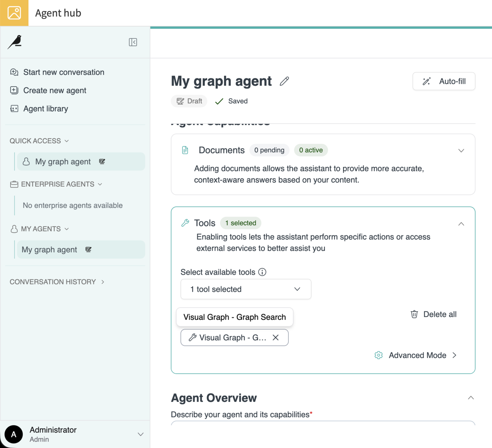Image resolution: width=492 pixels, height=448 pixels.
Task: Open My graph agent under Quick Access
Action: (x=81, y=161)
